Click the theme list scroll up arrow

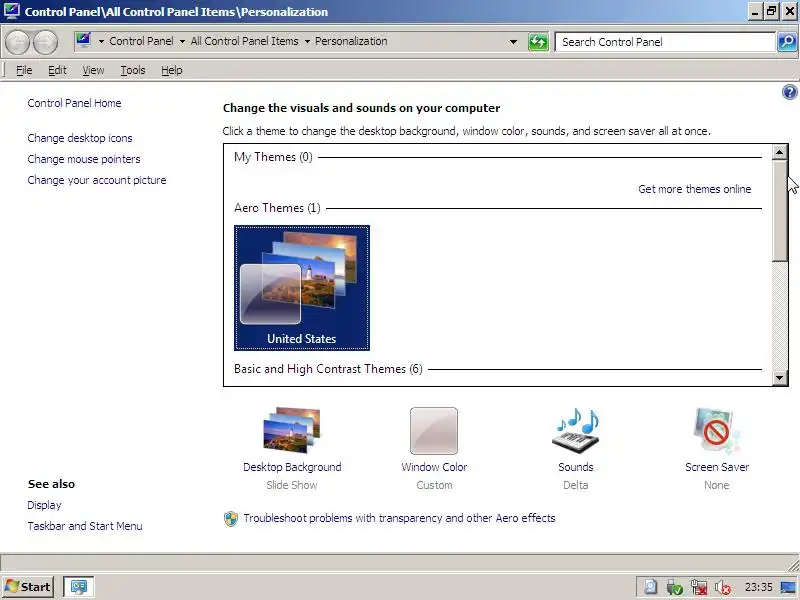tap(780, 153)
